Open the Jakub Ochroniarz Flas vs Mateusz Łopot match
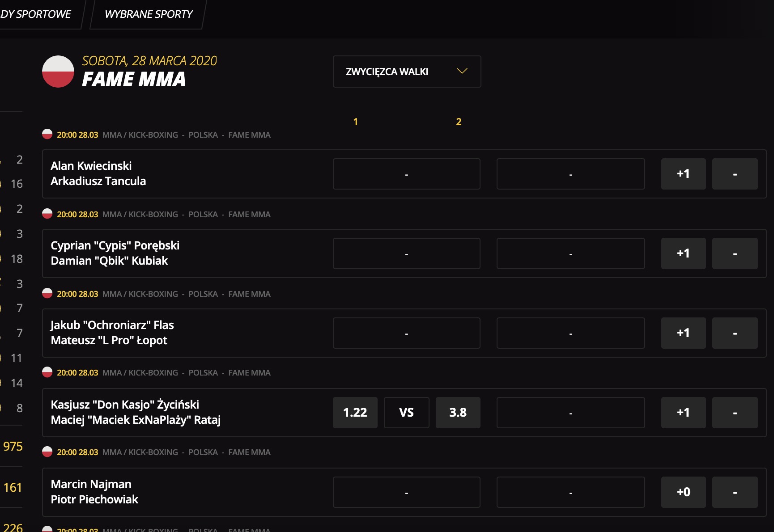 [x=112, y=333]
